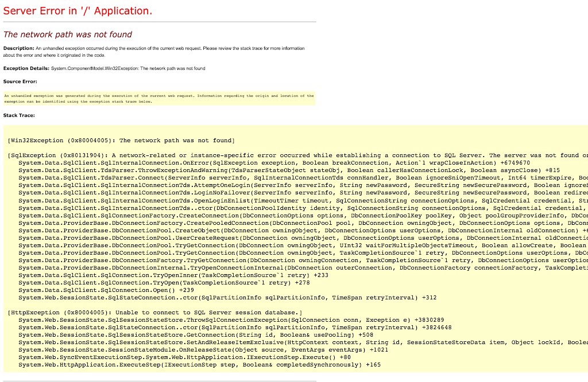Click the 'Source Error:' label
Image resolution: width=588 pixels, height=382 pixels.
tap(20, 81)
